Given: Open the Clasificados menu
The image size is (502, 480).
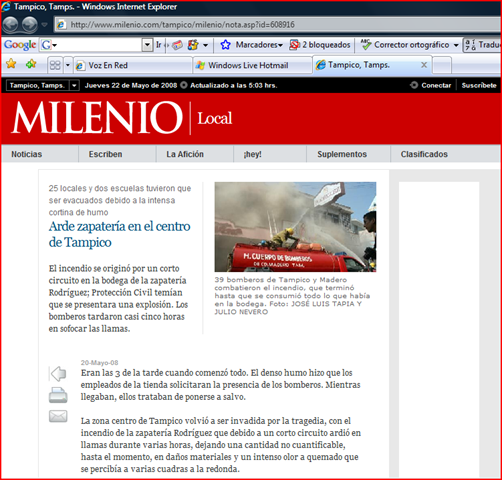Looking at the screenshot, I should pos(424,154).
